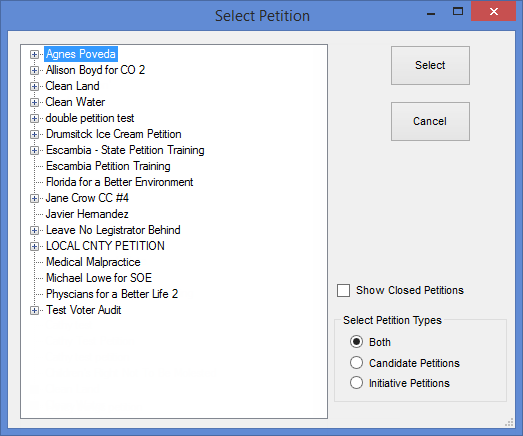523x436 pixels.
Task: Expand the LOCAL CNTY PETITION node
Action: (34, 247)
